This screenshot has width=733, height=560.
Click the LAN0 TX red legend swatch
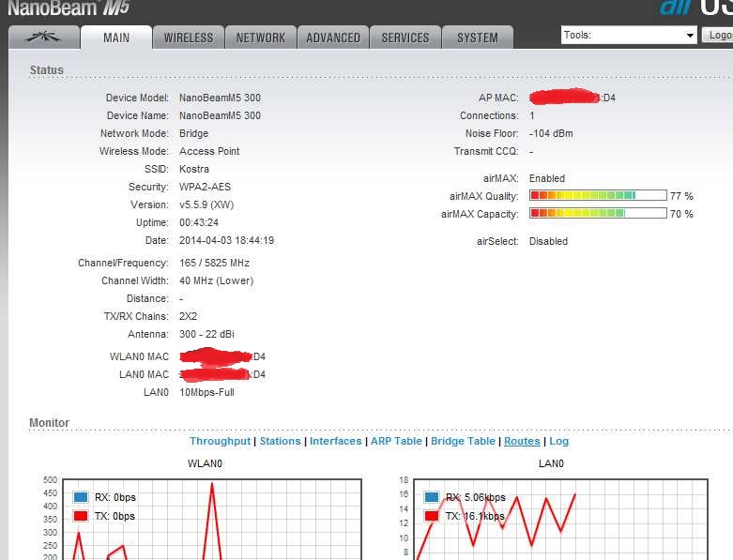coord(432,516)
